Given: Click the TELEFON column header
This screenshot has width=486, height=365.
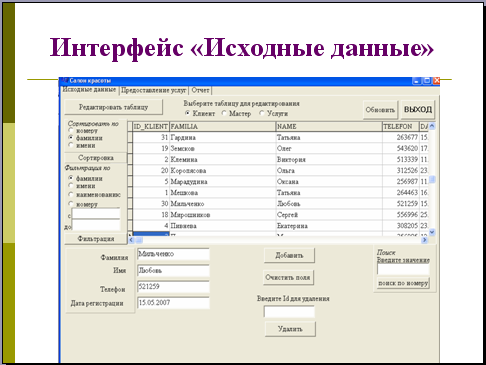Looking at the screenshot, I should coord(401,127).
